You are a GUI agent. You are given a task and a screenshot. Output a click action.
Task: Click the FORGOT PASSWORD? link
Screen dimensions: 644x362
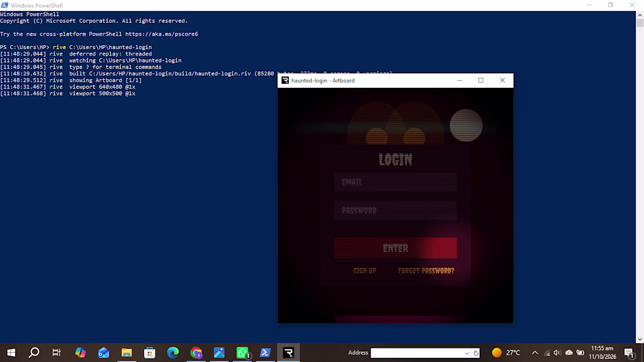click(x=426, y=271)
